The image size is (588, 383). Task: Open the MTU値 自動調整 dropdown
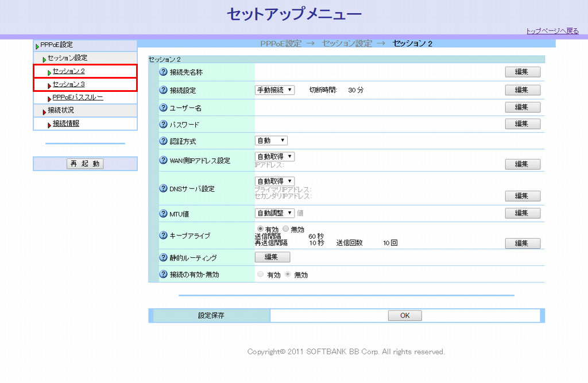pyautogui.click(x=274, y=213)
